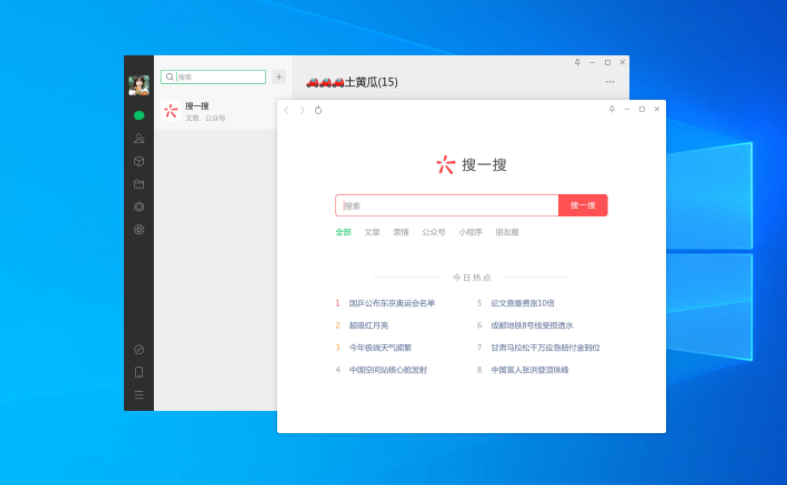
Task: Open hot topic 2 超级红月亮
Action: (x=369, y=325)
